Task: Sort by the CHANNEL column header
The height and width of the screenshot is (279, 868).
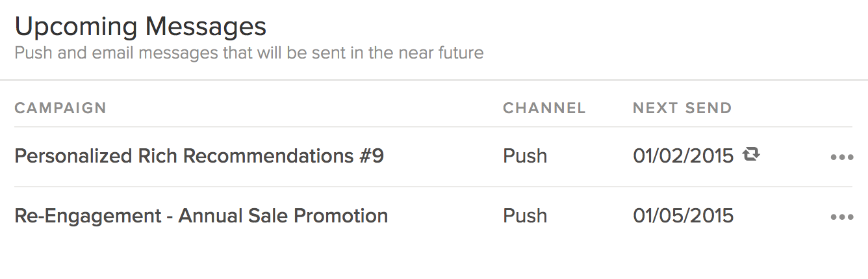Action: [544, 108]
